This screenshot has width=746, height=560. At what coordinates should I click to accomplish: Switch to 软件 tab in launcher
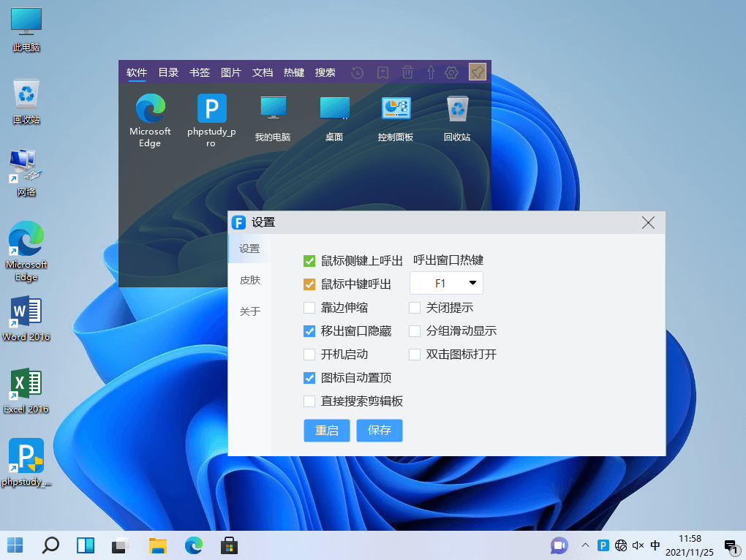coord(137,72)
